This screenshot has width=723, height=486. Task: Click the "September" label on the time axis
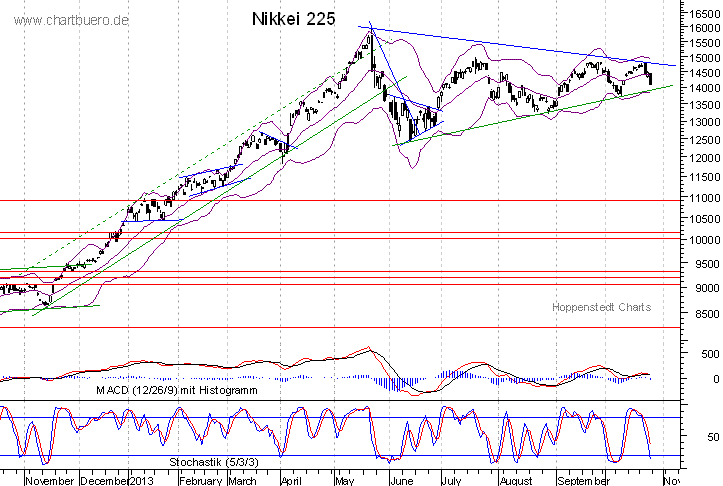tap(583, 481)
